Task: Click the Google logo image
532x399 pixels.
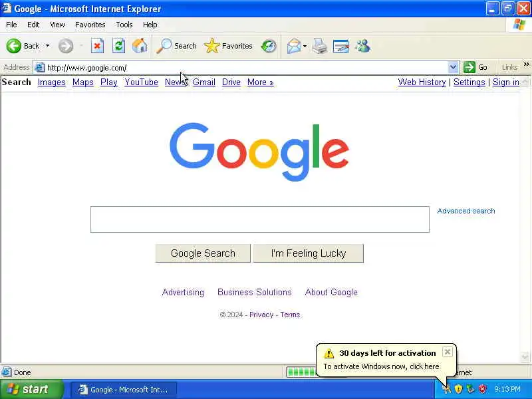Action: click(259, 152)
